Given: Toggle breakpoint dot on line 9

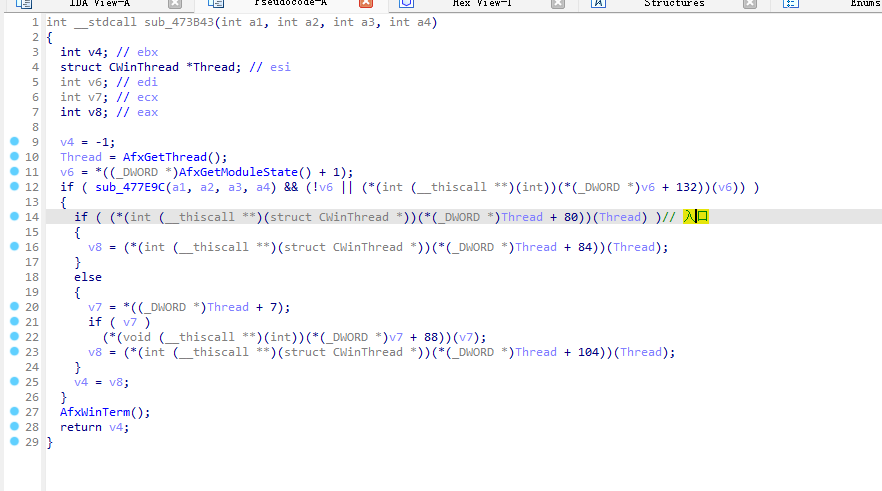Looking at the screenshot, I should click(15, 141).
